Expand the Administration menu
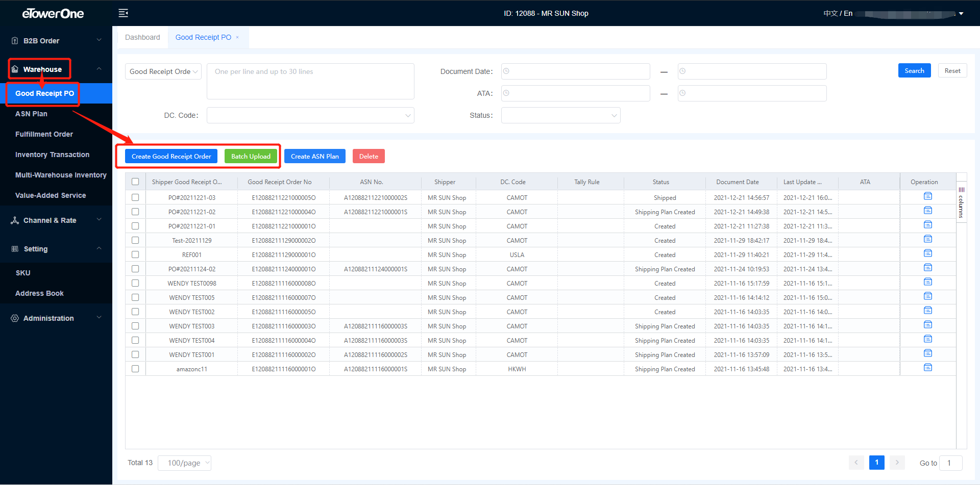The width and height of the screenshot is (980, 485). [56, 318]
